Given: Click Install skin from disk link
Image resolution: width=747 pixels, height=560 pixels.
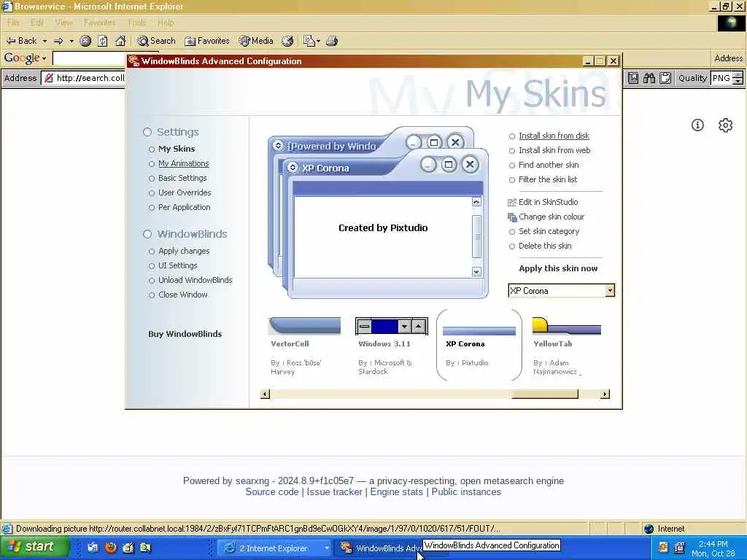Looking at the screenshot, I should click(554, 136).
